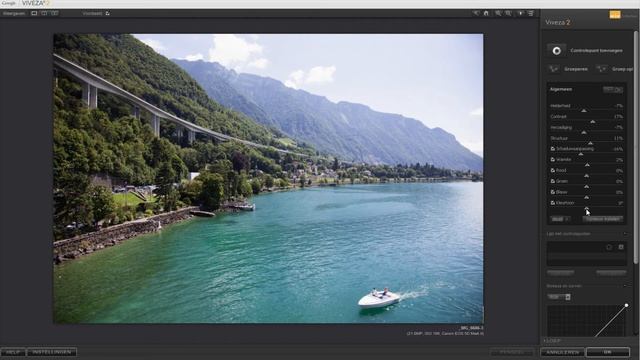The width and height of the screenshot is (640, 360).
Task: Click the ANNULEREN button
Action: [562, 352]
